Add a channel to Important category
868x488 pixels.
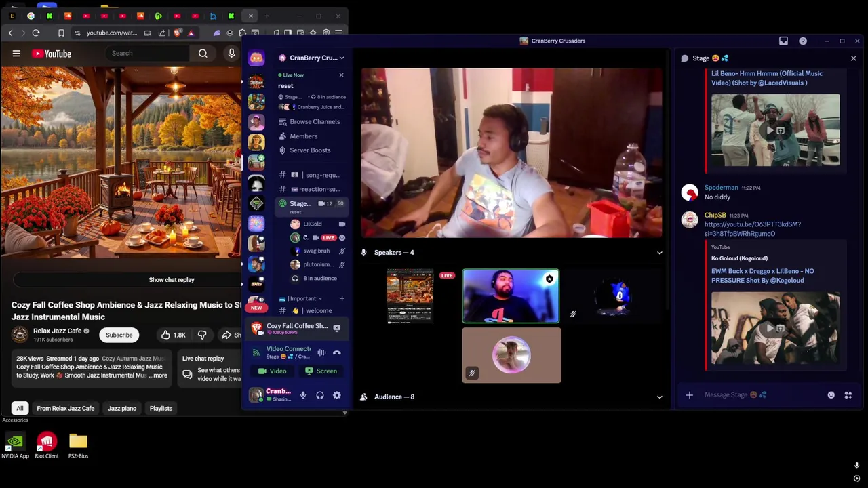click(x=342, y=298)
